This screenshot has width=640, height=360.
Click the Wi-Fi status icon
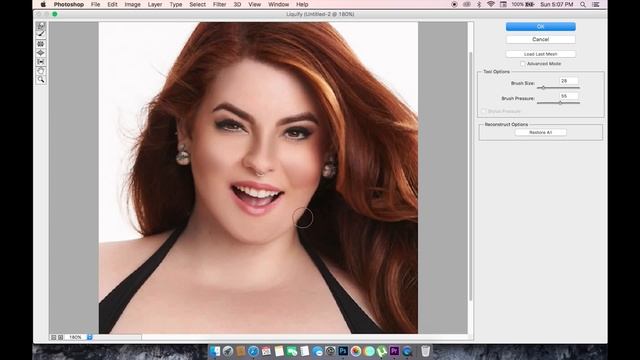click(x=491, y=4)
